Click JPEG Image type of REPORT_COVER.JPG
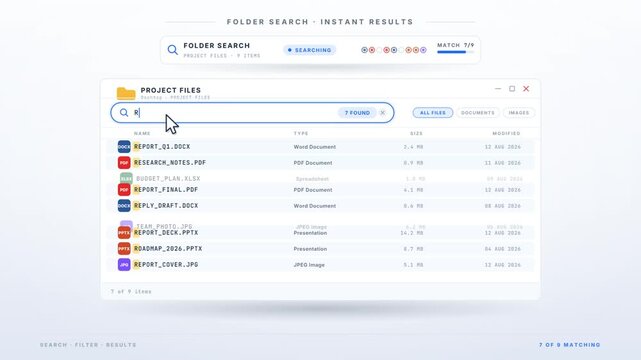Viewport: 641px width, 360px height. pyautogui.click(x=309, y=265)
